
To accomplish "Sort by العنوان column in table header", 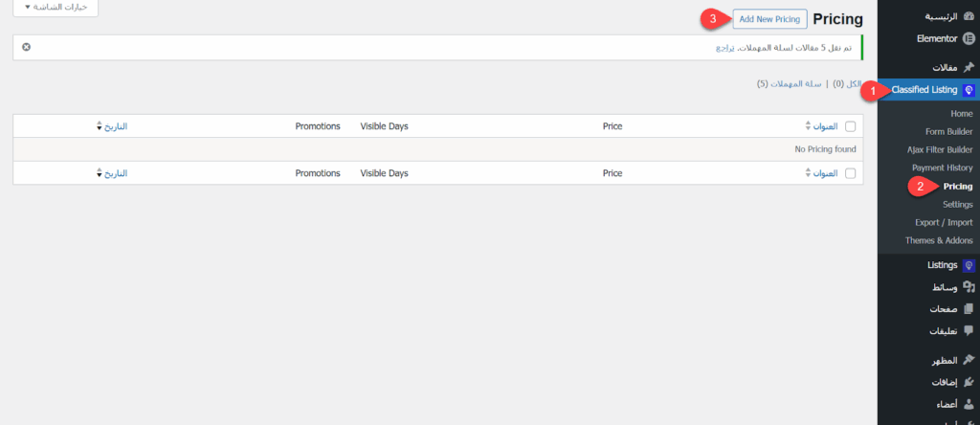I will coord(824,125).
